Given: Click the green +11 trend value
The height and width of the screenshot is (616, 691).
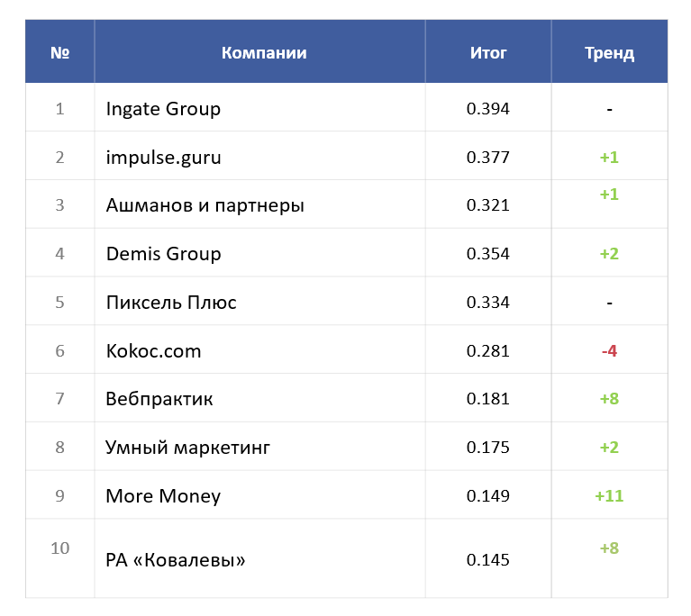Looking at the screenshot, I should click(609, 496).
